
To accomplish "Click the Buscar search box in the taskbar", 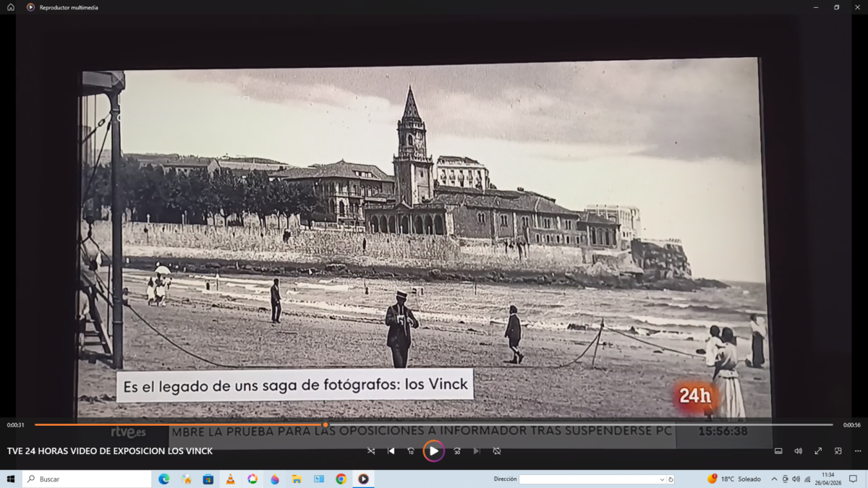I will [x=87, y=479].
